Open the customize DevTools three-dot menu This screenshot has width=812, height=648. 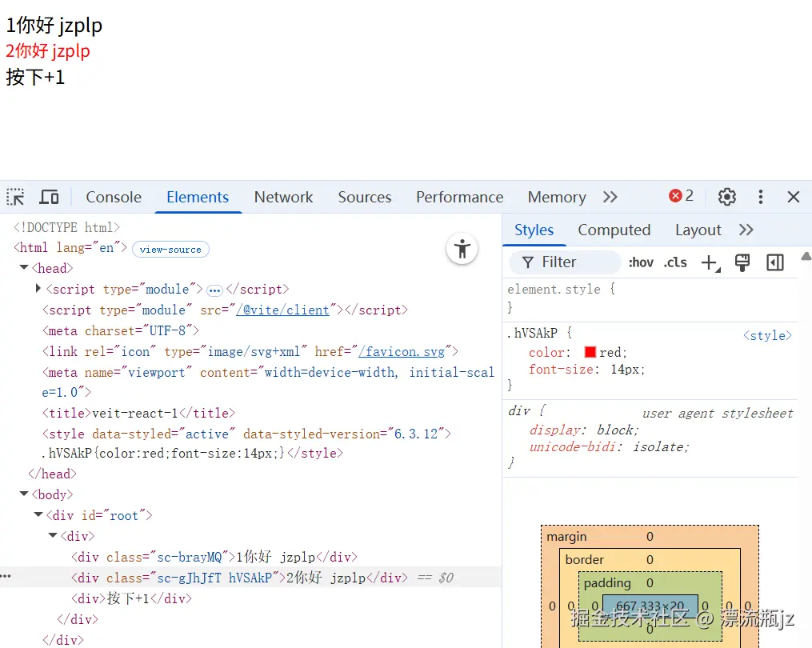760,196
